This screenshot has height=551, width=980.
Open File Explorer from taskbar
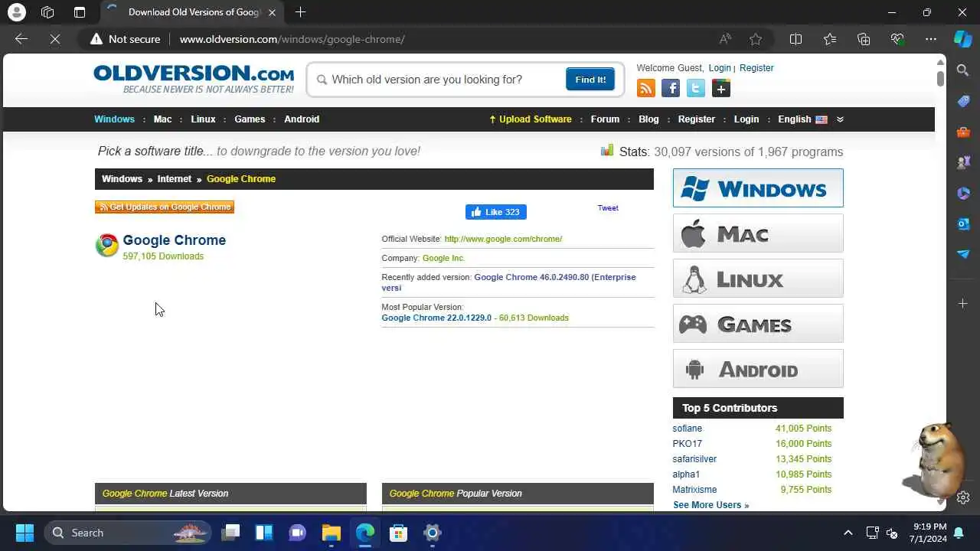click(331, 533)
